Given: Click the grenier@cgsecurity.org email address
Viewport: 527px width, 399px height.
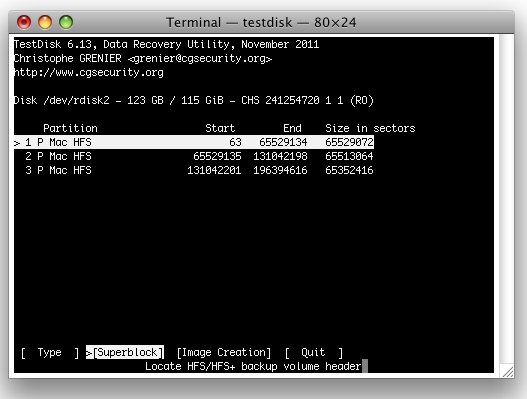Looking at the screenshot, I should (x=200, y=58).
